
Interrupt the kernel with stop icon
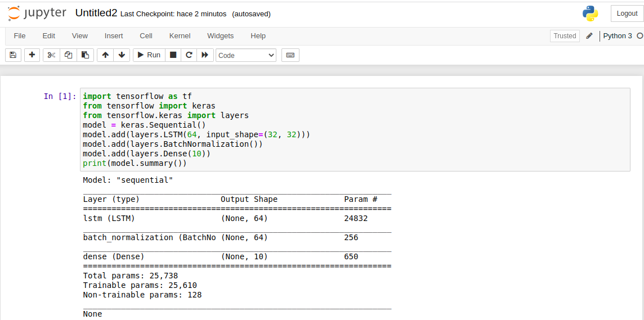(173, 55)
